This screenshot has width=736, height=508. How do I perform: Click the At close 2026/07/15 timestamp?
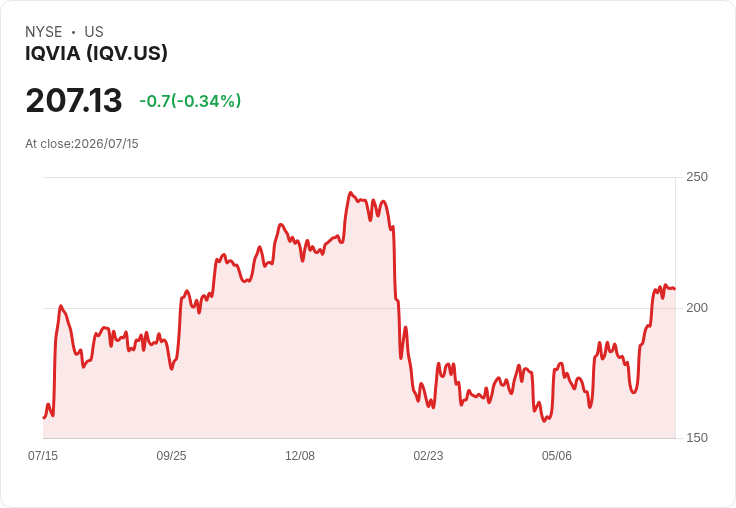[x=82, y=144]
